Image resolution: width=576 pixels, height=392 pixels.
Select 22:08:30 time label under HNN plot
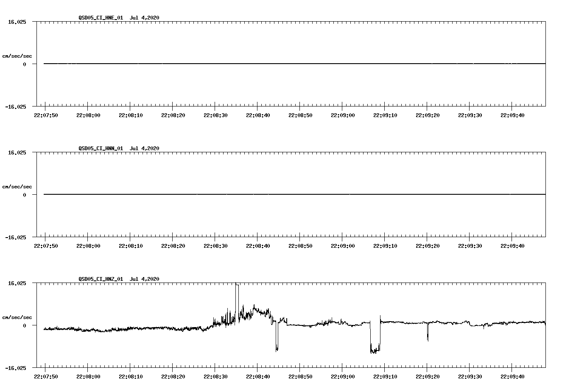click(215, 246)
